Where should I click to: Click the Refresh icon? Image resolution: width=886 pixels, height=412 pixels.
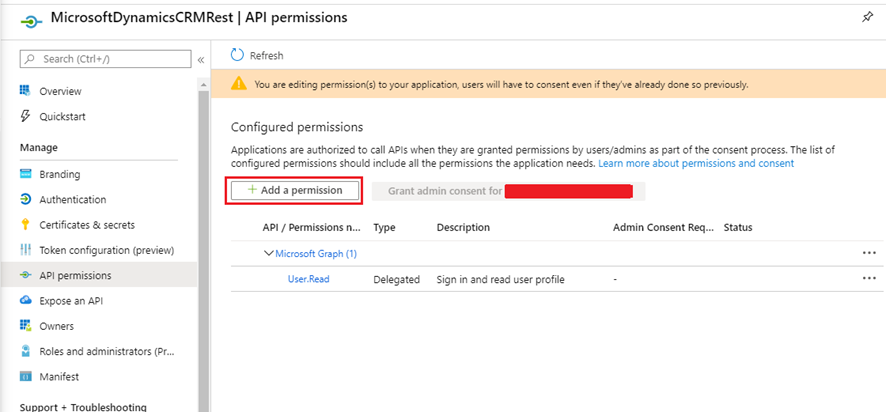(237, 56)
